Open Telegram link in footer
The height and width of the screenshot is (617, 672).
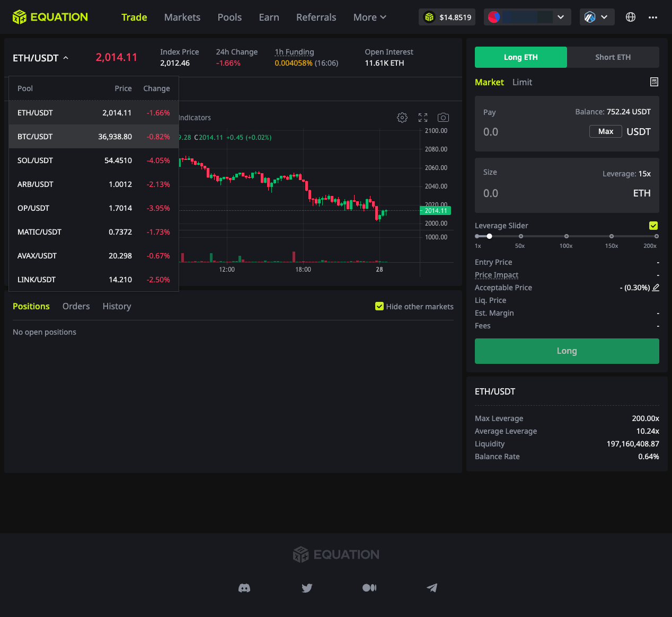pyautogui.click(x=432, y=588)
